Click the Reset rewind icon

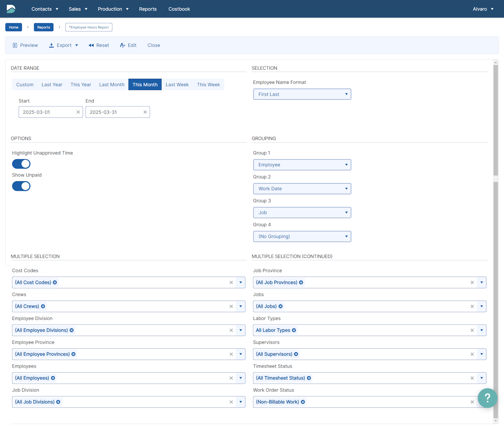tap(91, 45)
